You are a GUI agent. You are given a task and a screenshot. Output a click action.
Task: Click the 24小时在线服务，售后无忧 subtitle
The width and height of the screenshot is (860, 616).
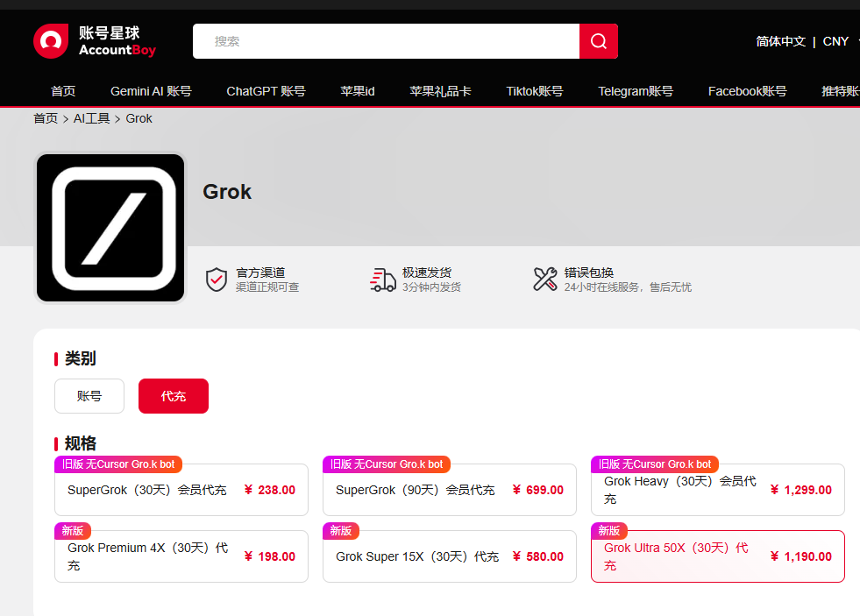[628, 287]
